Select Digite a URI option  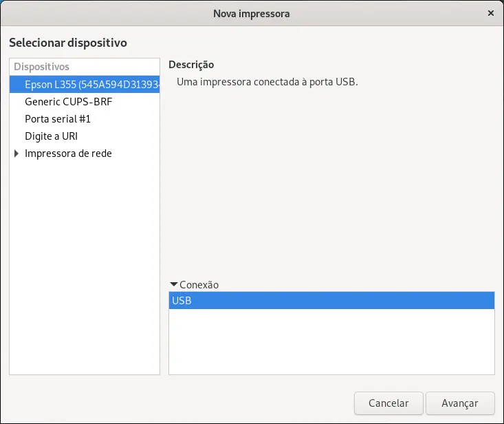click(85, 136)
